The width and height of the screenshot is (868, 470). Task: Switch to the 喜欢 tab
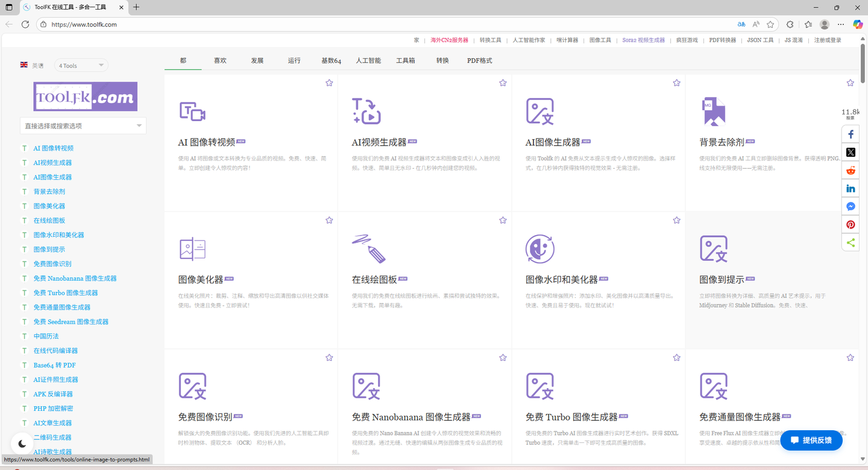coord(220,61)
